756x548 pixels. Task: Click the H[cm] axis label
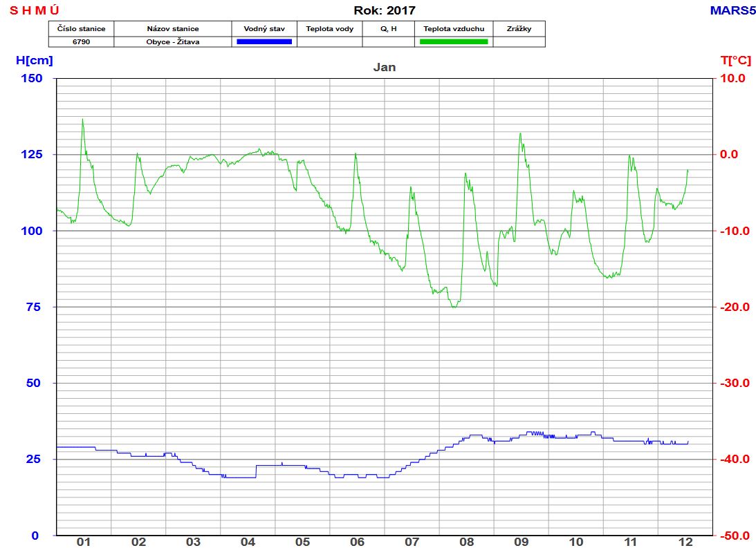click(34, 60)
